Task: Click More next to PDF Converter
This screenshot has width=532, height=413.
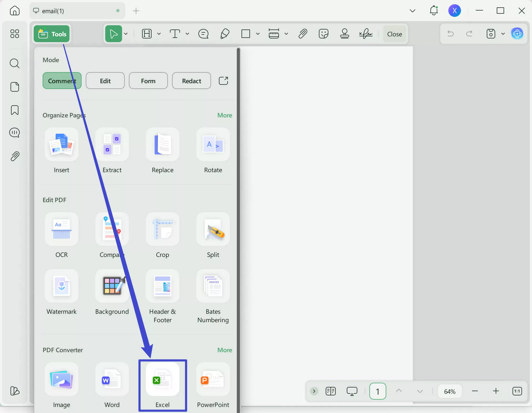Action: pos(224,350)
